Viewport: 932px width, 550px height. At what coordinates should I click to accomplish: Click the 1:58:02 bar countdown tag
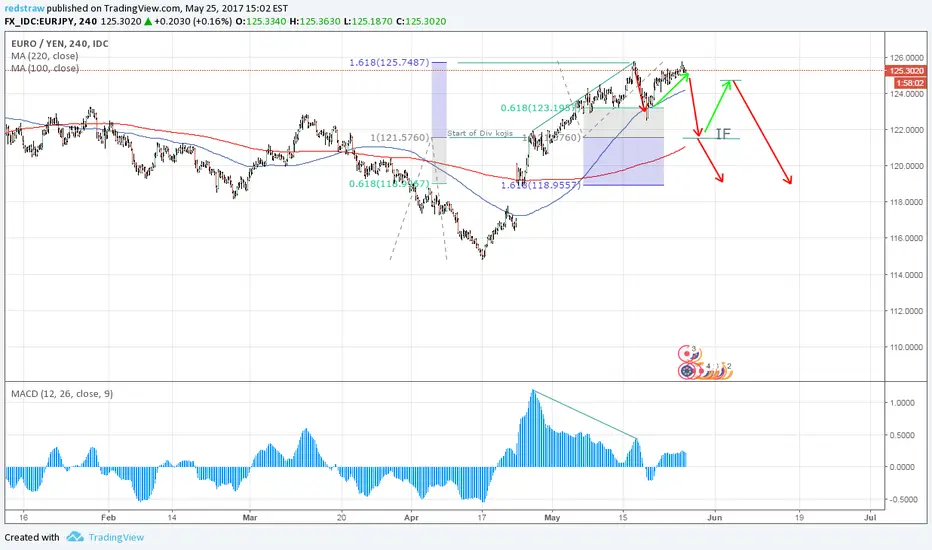tap(909, 83)
